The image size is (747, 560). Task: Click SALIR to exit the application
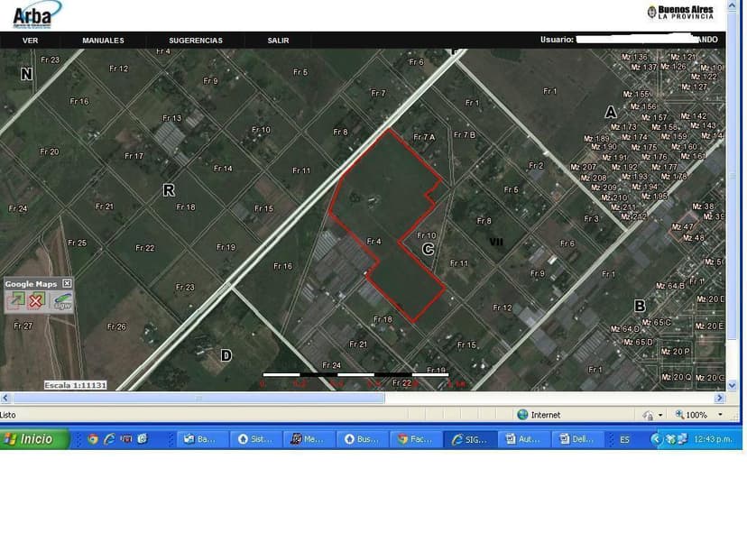277,40
